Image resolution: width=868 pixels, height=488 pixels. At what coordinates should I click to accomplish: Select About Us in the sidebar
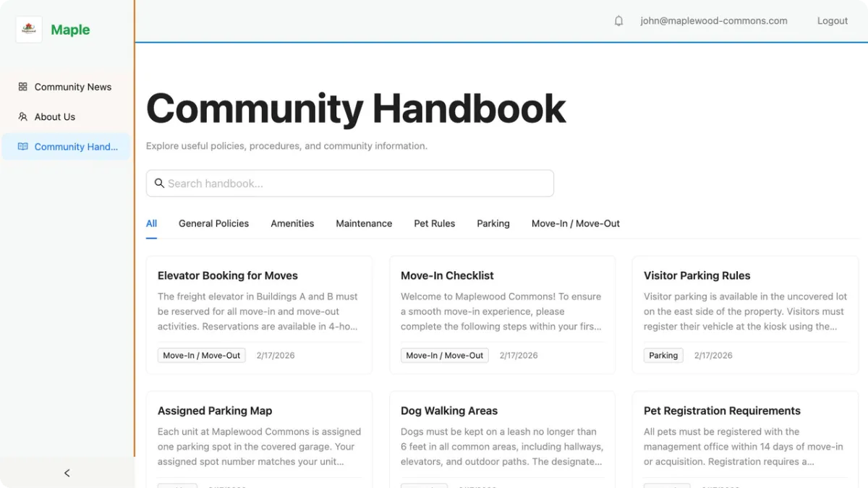click(x=54, y=116)
